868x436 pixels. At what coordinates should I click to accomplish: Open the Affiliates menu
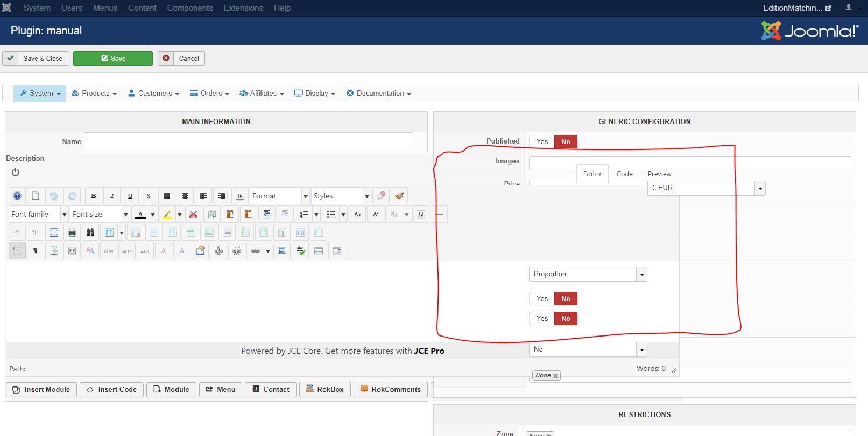[x=262, y=93]
